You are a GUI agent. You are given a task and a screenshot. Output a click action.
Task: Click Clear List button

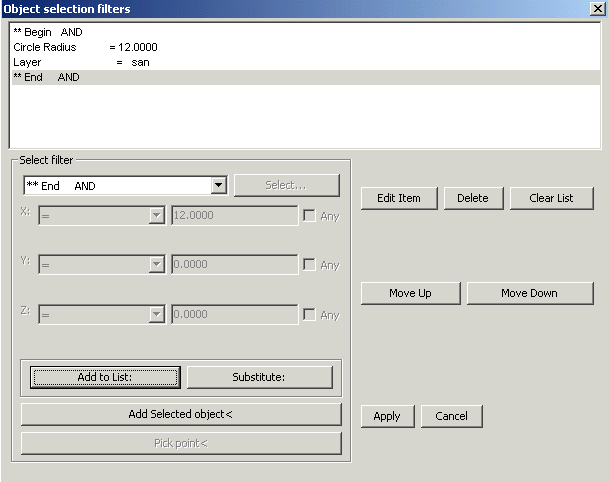(551, 198)
